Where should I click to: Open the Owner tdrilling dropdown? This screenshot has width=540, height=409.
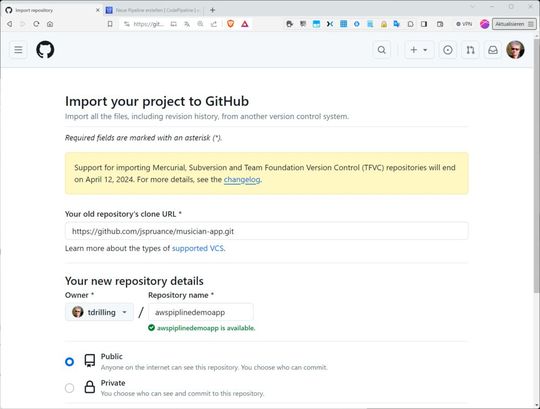(x=99, y=312)
